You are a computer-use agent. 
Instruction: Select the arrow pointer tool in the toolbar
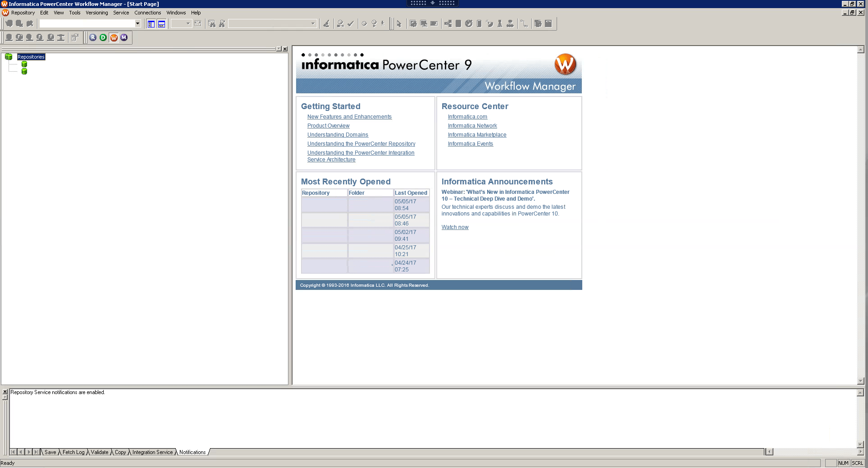pyautogui.click(x=399, y=23)
